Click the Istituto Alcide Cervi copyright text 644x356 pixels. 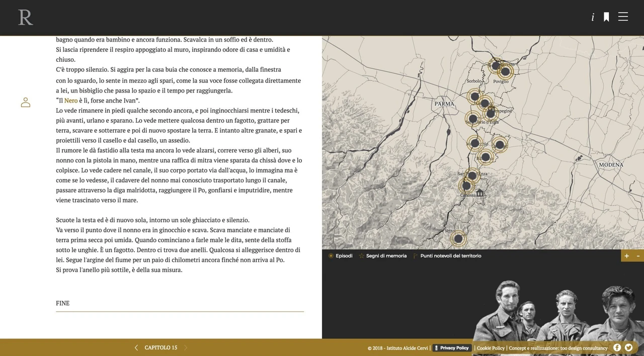coord(398,348)
